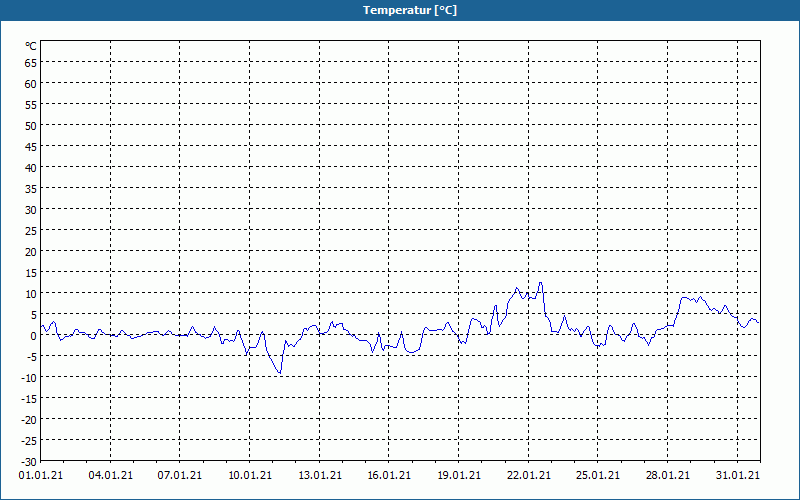Click the 50 value on temperature axis
Image resolution: width=800 pixels, height=500 pixels.
(31, 126)
